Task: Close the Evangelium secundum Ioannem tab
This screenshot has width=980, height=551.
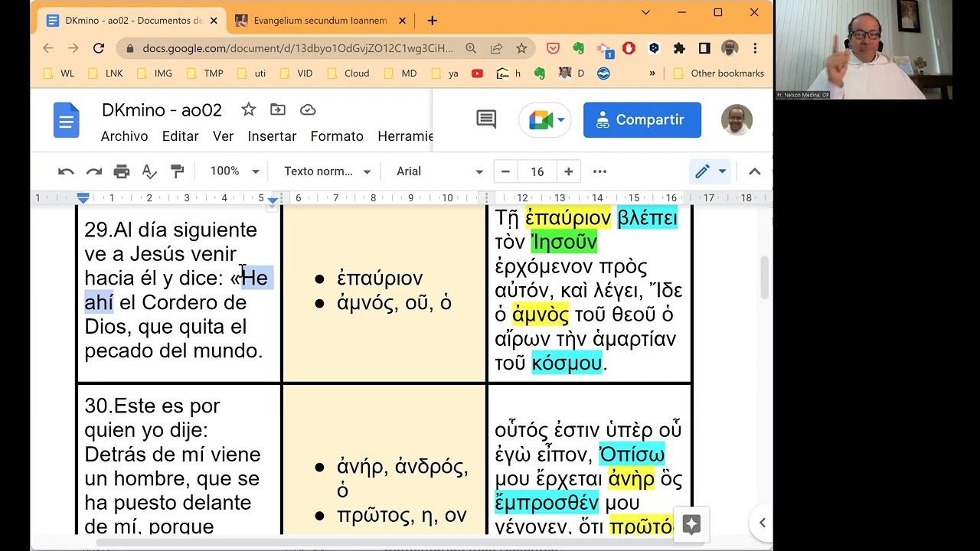Action: point(403,21)
